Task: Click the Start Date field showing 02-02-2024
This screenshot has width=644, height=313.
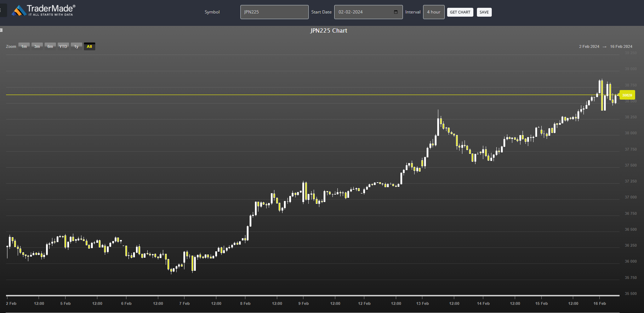Action: click(368, 12)
